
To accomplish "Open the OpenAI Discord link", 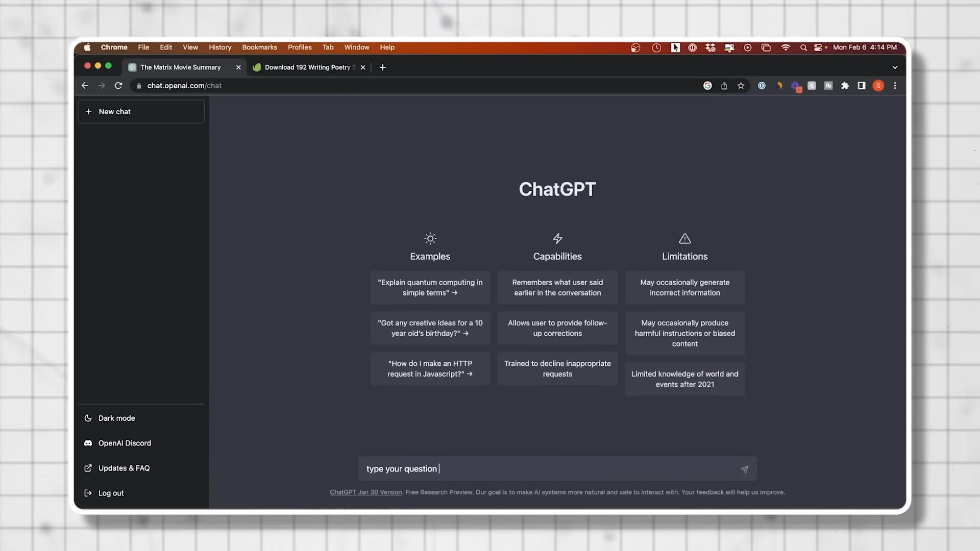I will click(124, 443).
